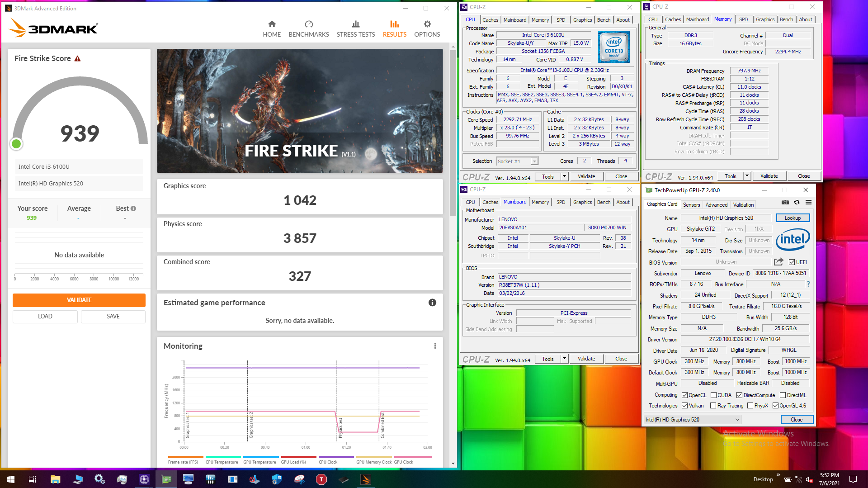Screen dimensions: 868x488
Task: Open the CPU-Z taskbar icon
Action: 144,479
